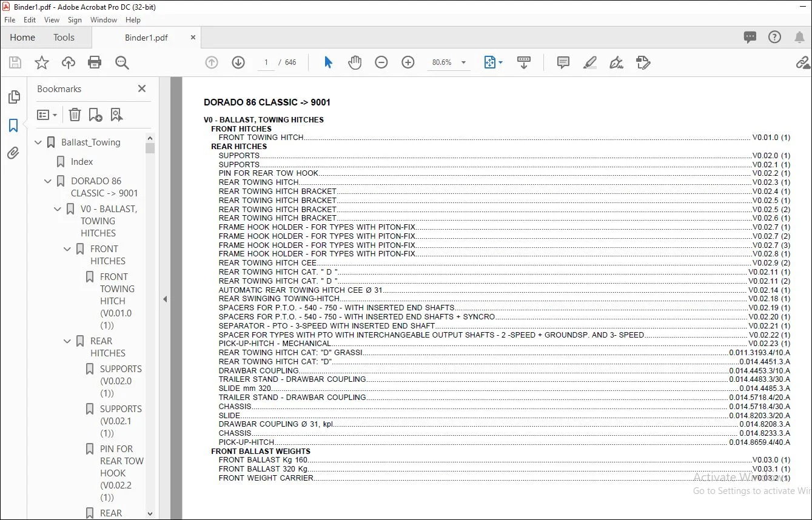Activate the hand pan tool
Viewport: 812px width, 520px height.
click(355, 62)
